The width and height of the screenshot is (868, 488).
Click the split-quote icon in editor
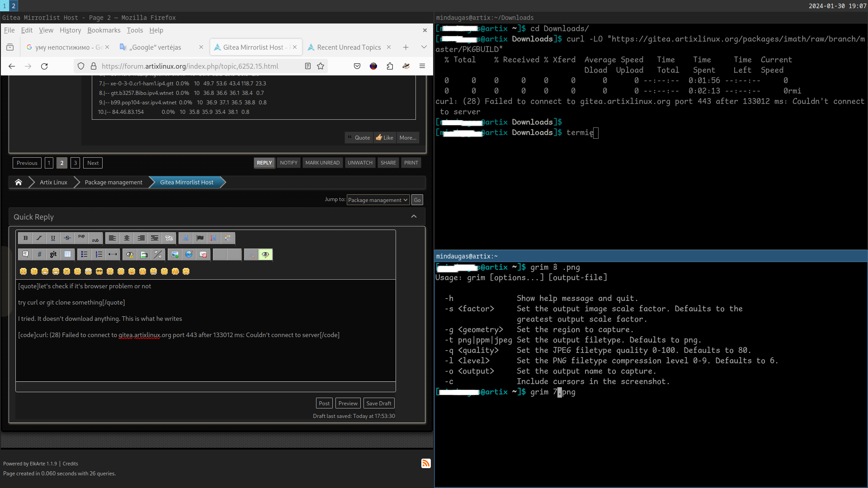click(x=158, y=254)
